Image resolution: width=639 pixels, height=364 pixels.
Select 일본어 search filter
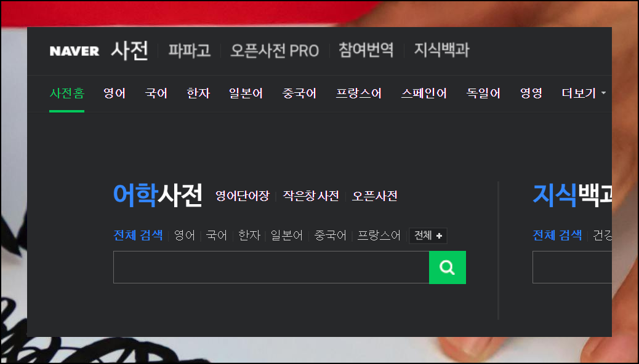tap(287, 235)
